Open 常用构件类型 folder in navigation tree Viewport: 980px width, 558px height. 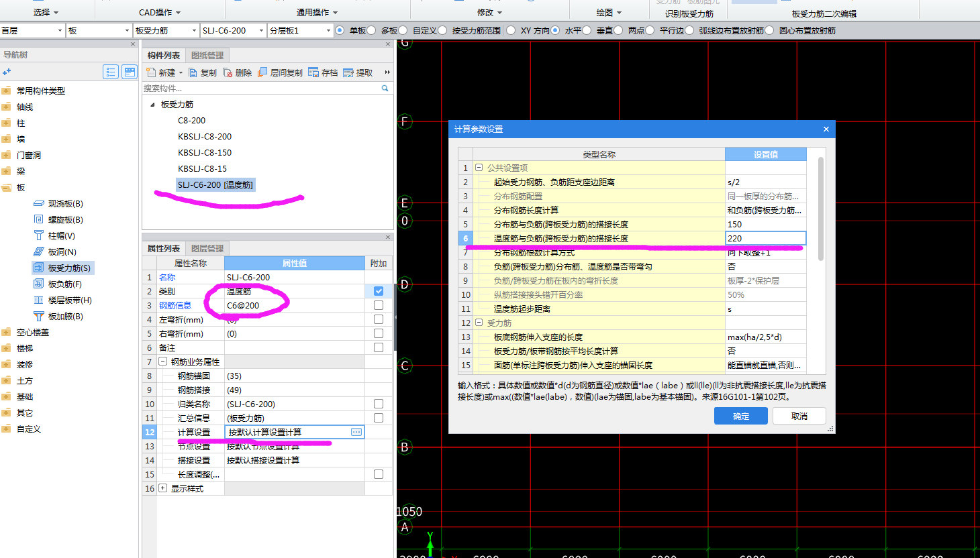coord(7,91)
